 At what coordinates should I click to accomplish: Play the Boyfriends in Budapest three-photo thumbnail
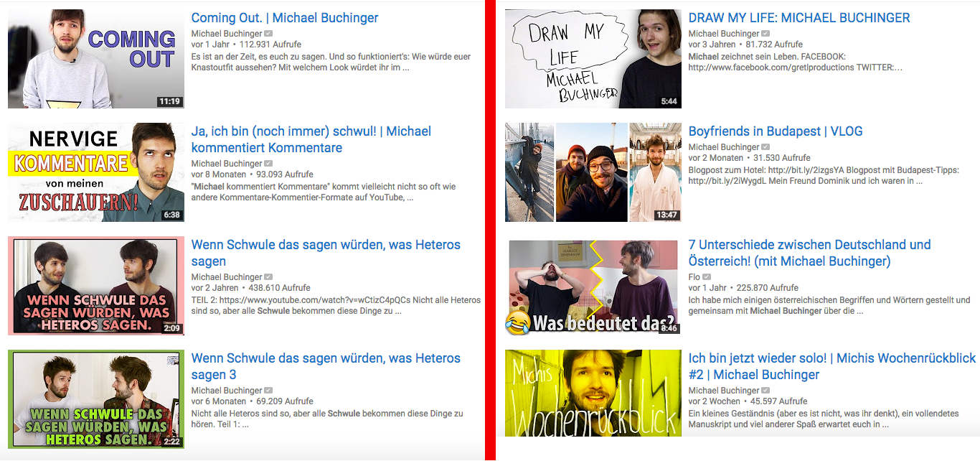point(593,172)
